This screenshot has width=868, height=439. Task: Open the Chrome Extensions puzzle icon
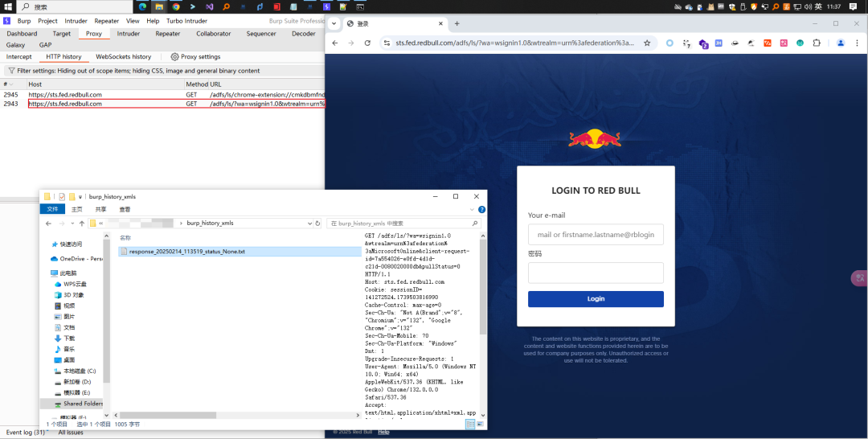click(817, 43)
